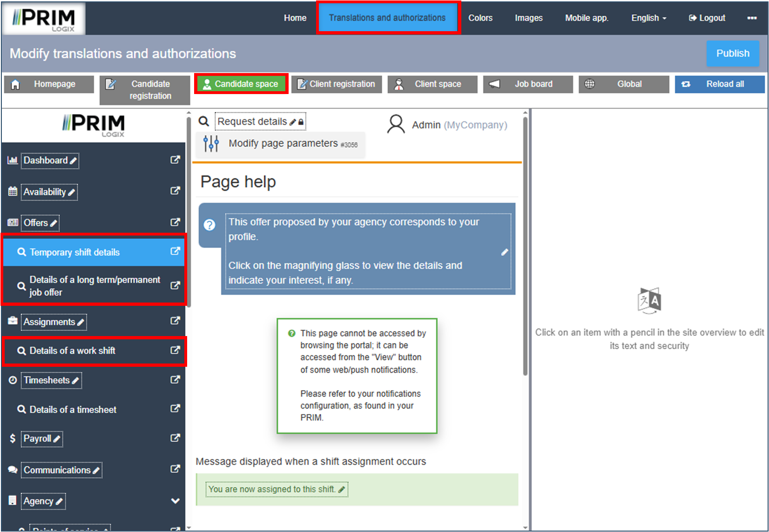Click the pencil to edit page help text

(x=505, y=252)
